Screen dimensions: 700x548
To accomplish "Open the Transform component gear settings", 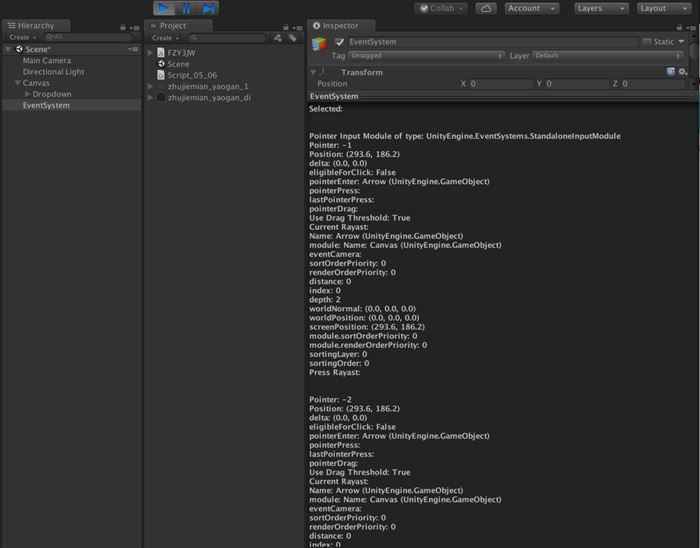I will point(683,72).
